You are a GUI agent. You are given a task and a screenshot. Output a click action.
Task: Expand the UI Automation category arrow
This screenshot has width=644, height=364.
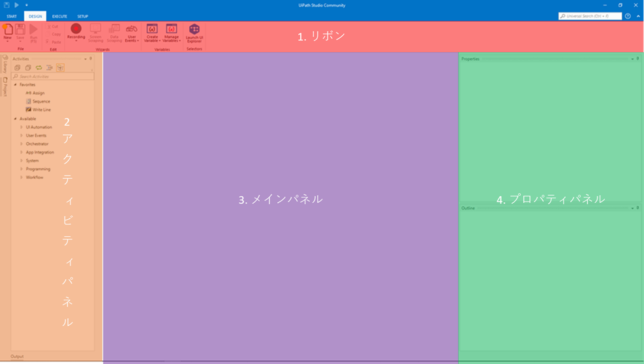[x=22, y=127]
